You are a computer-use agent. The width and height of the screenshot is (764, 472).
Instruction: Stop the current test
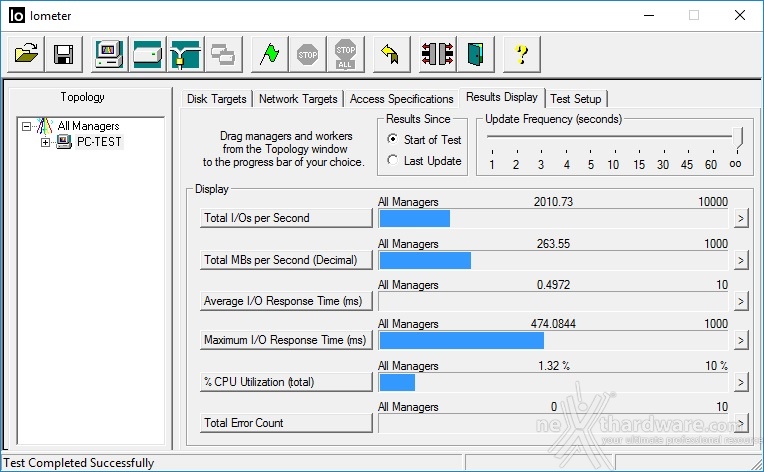pos(307,54)
